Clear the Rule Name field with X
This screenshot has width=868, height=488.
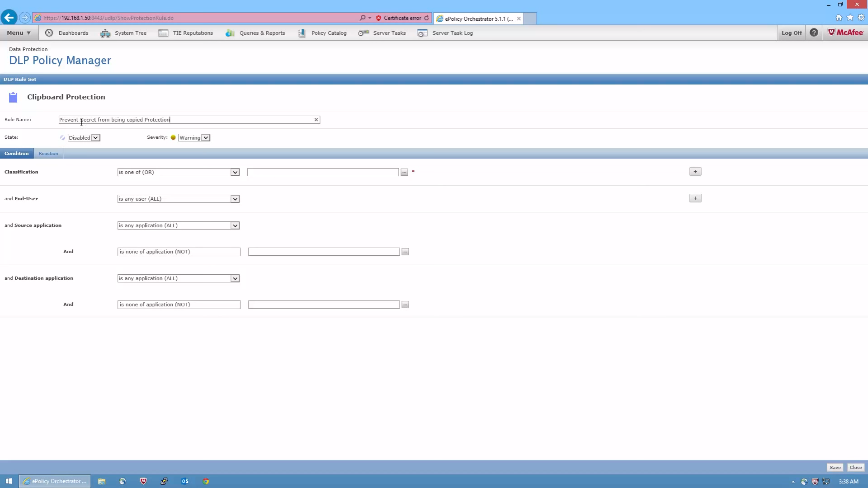point(316,120)
